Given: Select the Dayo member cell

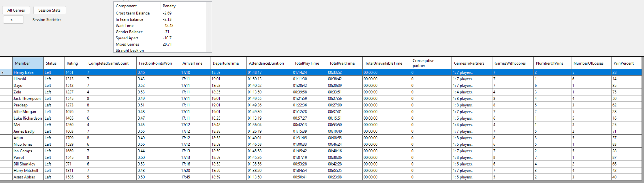Looking at the screenshot, I should click(x=28, y=86).
